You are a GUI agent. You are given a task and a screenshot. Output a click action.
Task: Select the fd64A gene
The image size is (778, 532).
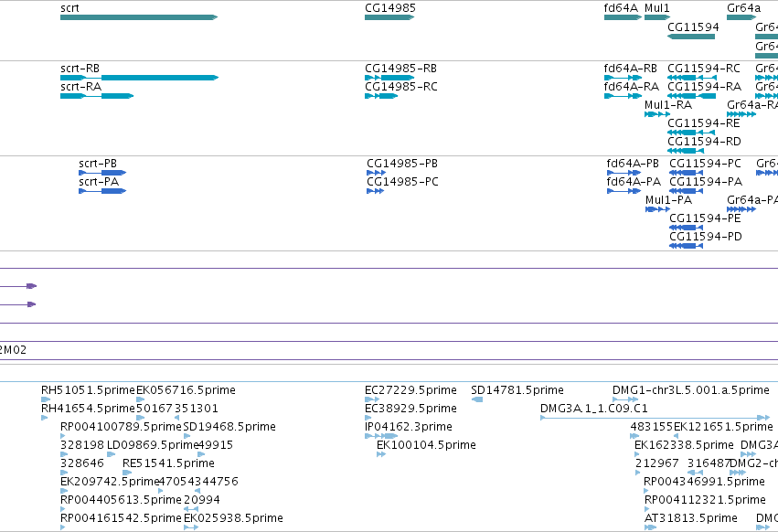[623, 17]
